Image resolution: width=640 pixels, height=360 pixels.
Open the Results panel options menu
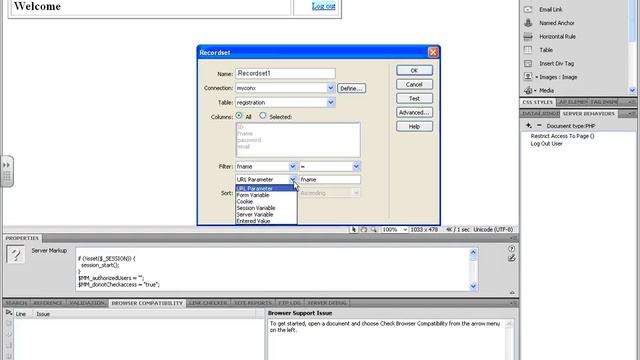tap(513, 303)
